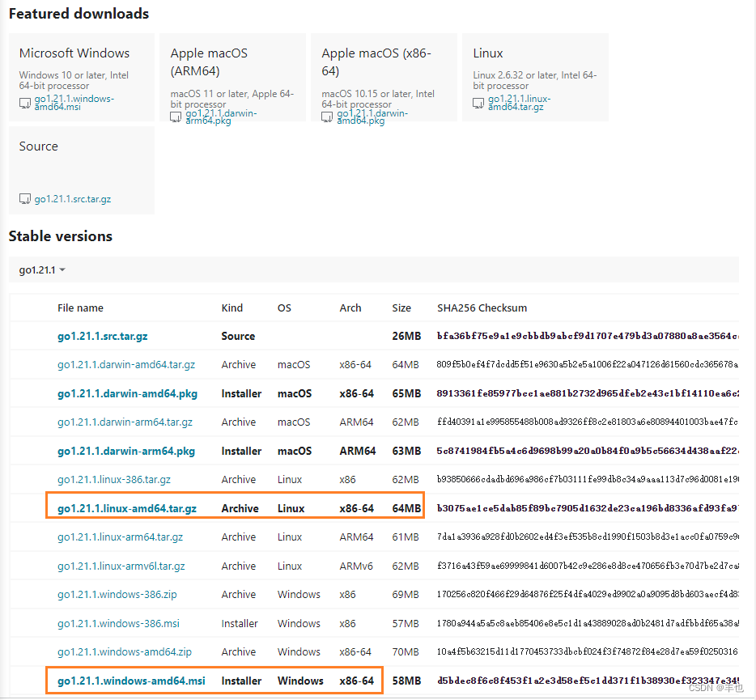The image size is (756, 700).
Task: Select checksum starting with 809f5b0e for darwin-amd64.tar.gz
Action: tap(588, 364)
